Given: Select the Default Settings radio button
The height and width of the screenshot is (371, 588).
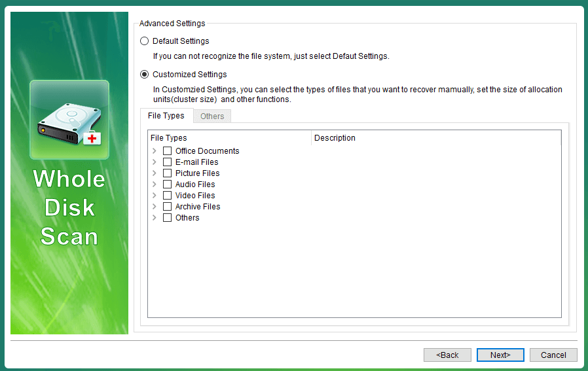Looking at the screenshot, I should coord(144,41).
